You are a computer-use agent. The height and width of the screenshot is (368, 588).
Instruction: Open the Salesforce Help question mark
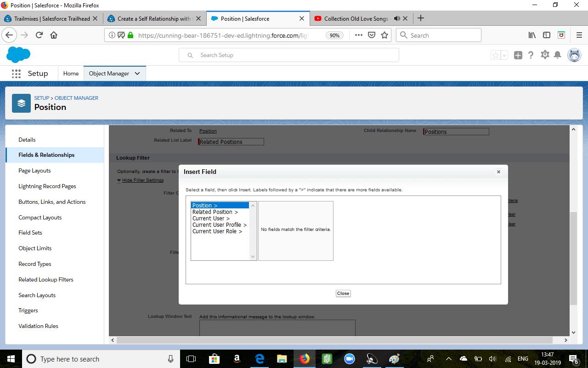click(x=531, y=55)
